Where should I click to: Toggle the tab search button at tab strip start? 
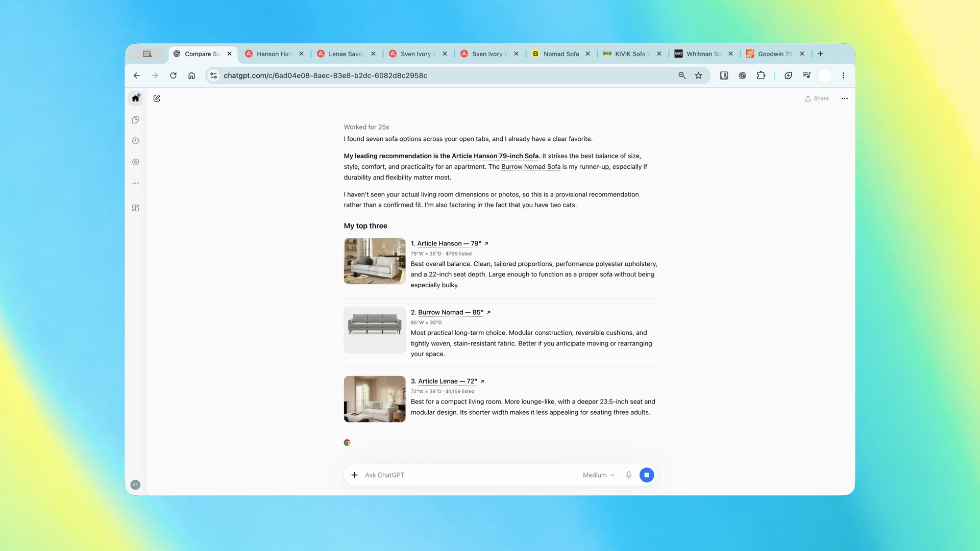point(147,54)
